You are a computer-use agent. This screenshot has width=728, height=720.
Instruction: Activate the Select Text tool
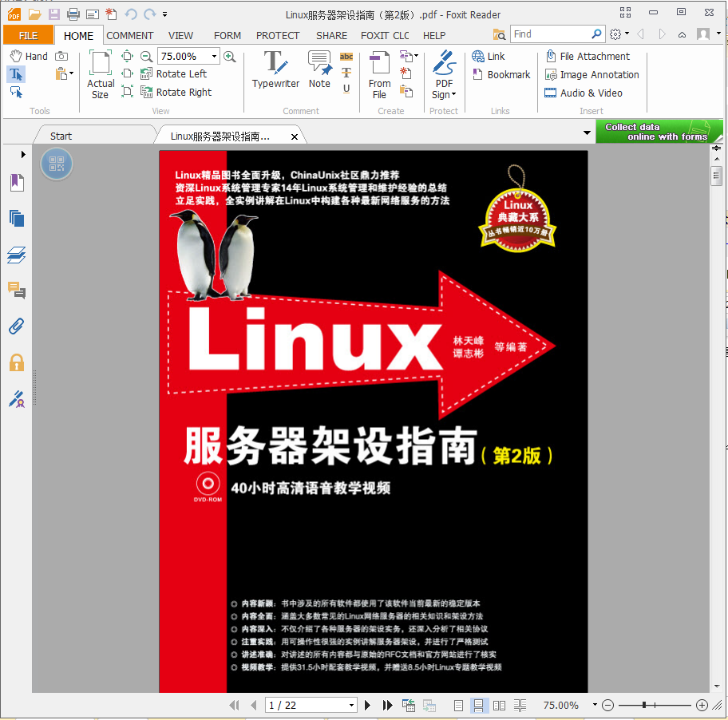16,74
